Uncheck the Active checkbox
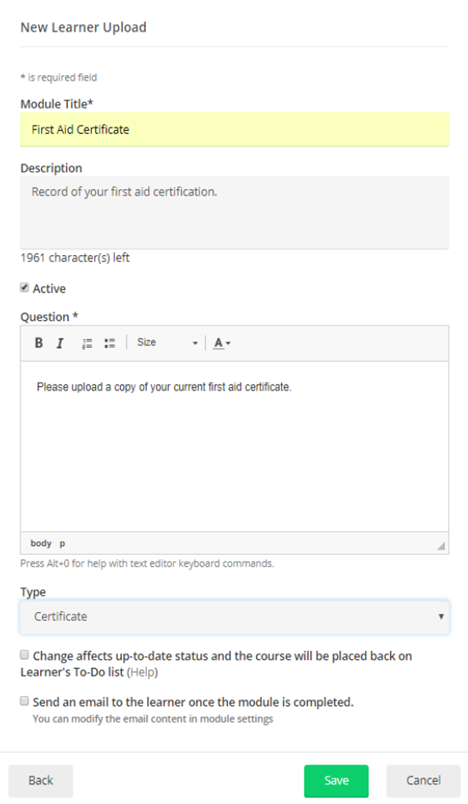The image size is (468, 804). (x=24, y=288)
